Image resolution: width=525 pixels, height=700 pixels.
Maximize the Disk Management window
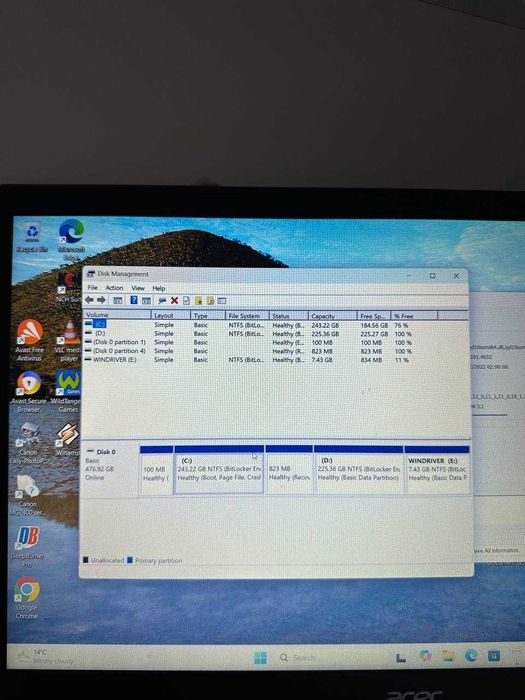(x=432, y=276)
